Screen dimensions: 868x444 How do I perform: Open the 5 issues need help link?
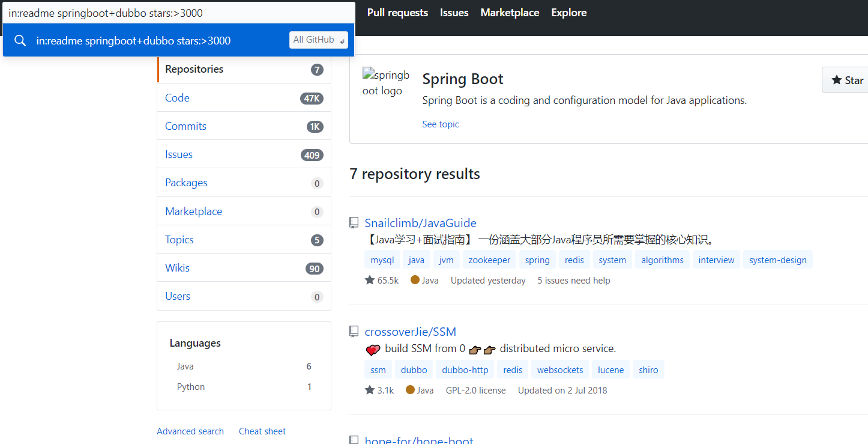click(x=574, y=281)
